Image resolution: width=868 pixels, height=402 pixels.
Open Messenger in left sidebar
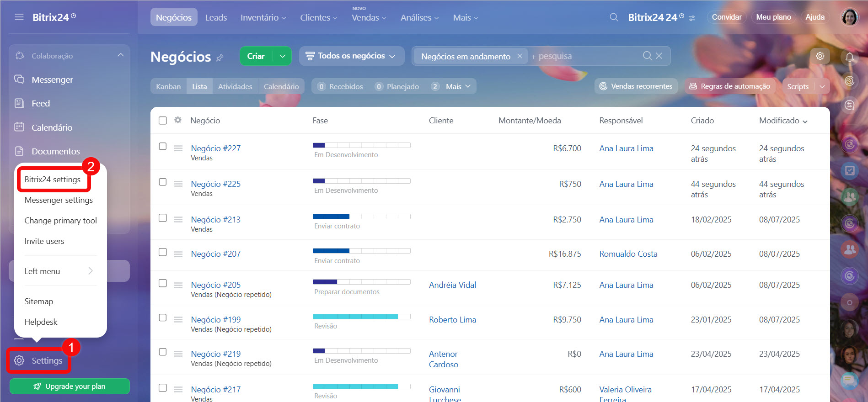(52, 79)
